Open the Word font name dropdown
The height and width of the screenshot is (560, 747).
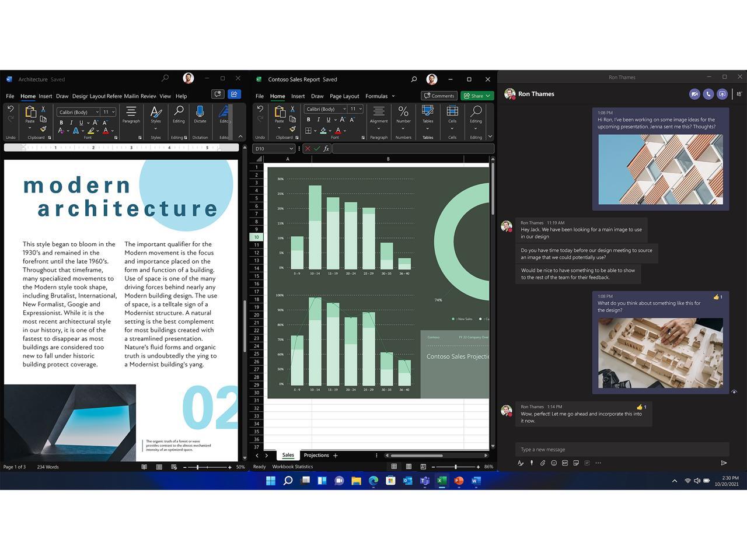click(97, 112)
